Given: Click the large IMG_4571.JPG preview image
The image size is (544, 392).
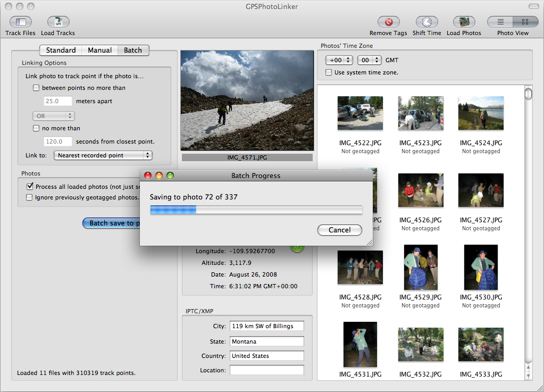Looking at the screenshot, I should pyautogui.click(x=247, y=100).
